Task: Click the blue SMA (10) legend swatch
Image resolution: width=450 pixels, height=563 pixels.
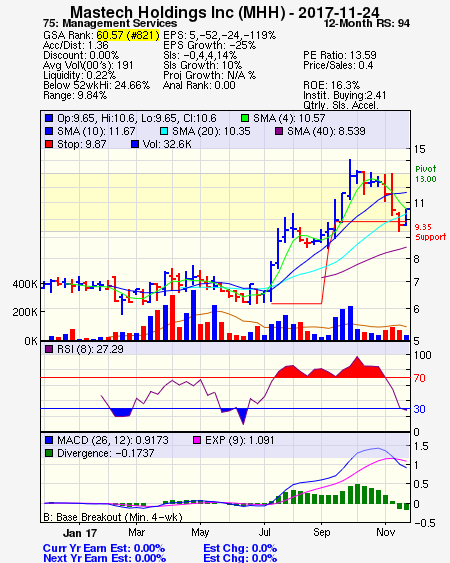Action: (x=49, y=131)
